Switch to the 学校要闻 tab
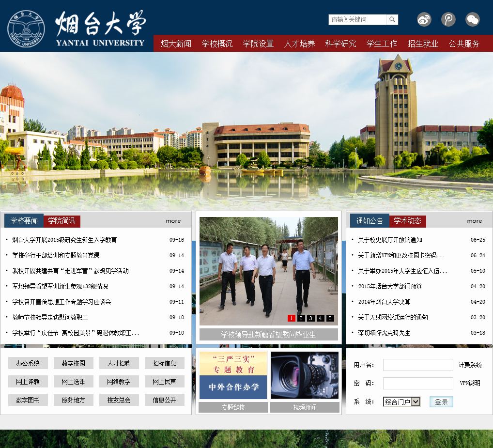 (24, 221)
